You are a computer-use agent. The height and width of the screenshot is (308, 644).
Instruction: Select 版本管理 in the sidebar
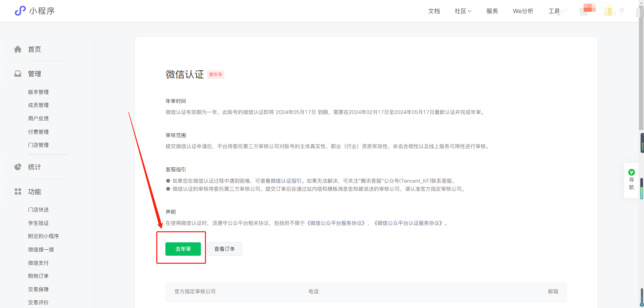[38, 92]
